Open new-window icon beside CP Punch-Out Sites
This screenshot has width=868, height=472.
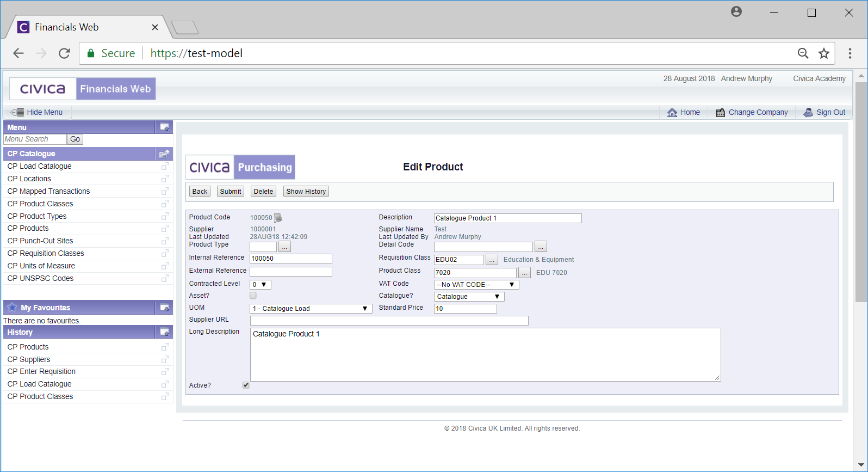165,241
